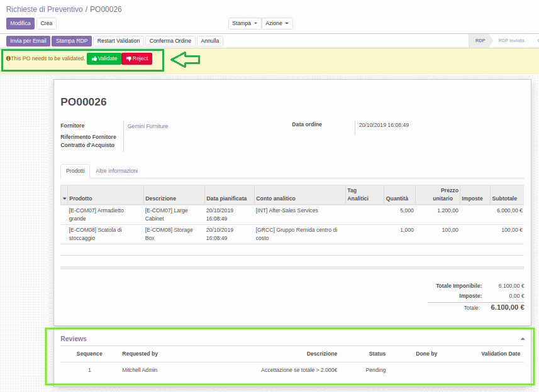Open the Gemini Furniture vendor link
The height and width of the screenshot is (392, 539).
pyautogui.click(x=147, y=126)
